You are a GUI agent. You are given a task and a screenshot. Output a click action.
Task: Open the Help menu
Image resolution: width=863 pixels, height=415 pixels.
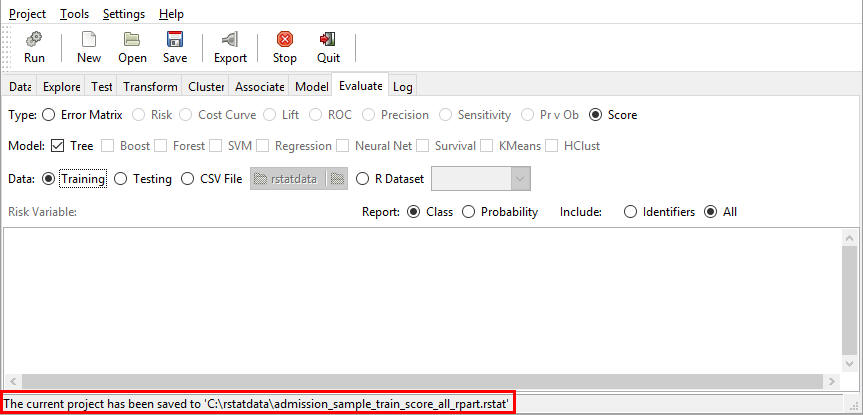click(x=171, y=14)
